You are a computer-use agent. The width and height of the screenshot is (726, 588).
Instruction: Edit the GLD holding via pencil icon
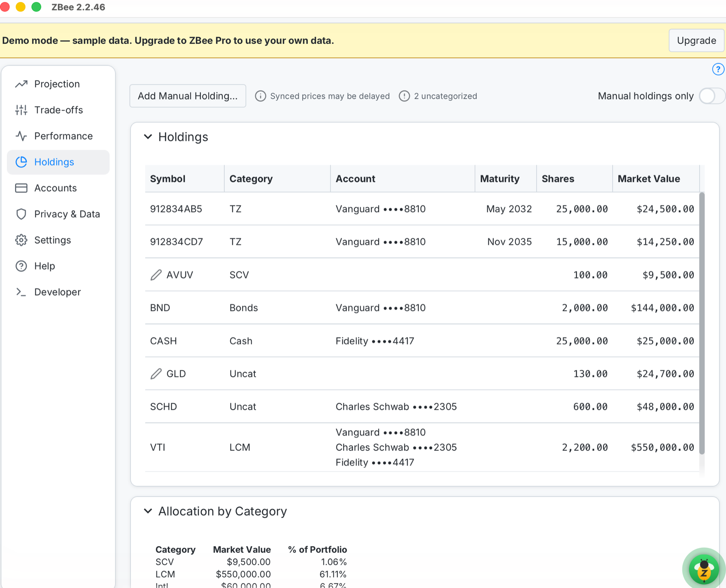coord(156,374)
